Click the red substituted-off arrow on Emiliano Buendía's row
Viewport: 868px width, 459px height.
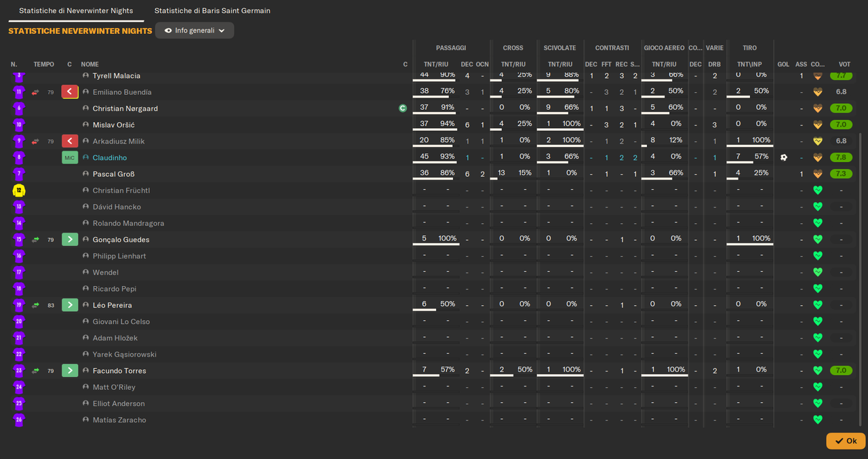click(70, 92)
